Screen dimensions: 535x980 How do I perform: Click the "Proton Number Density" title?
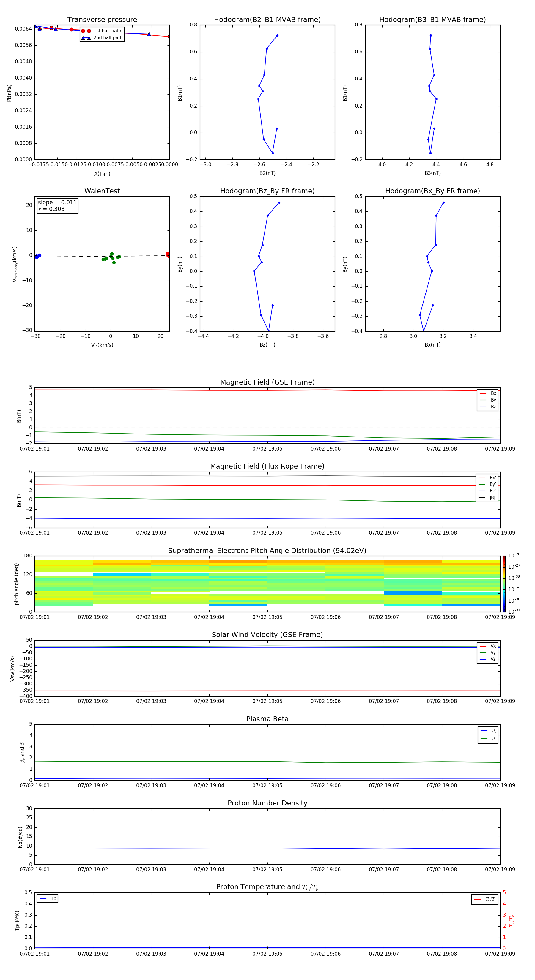(x=267, y=803)
